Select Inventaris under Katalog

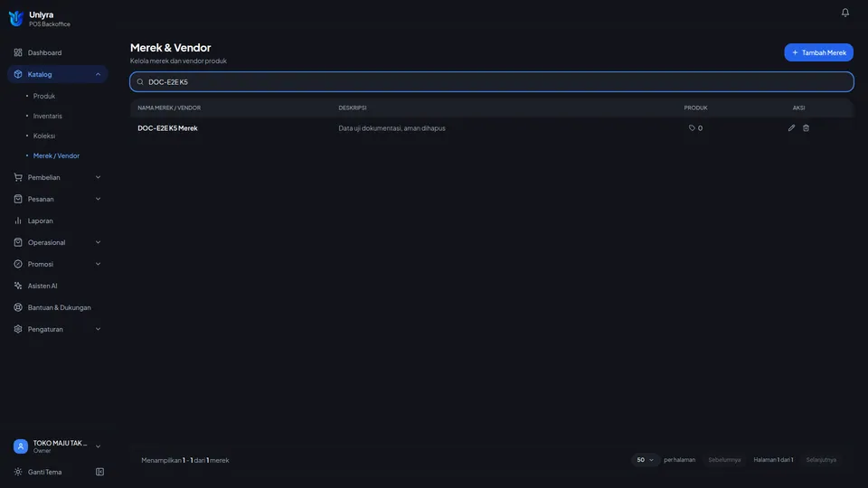point(48,117)
